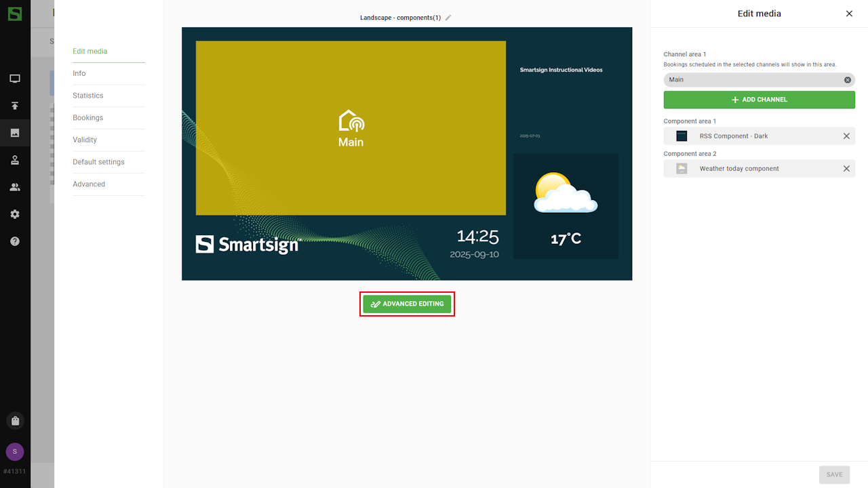Select the Default settings tab
This screenshot has width=868, height=488.
(x=98, y=162)
